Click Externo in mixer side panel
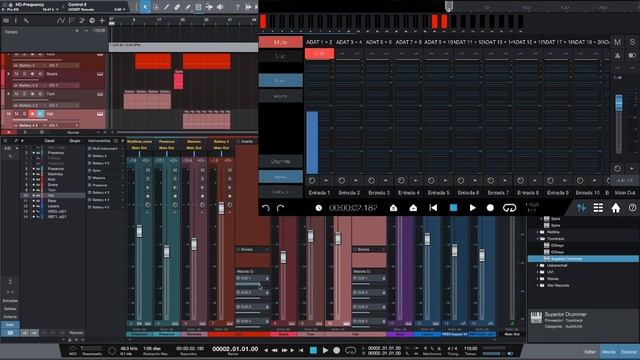The width and height of the screenshot is (640, 360). click(x=10, y=317)
